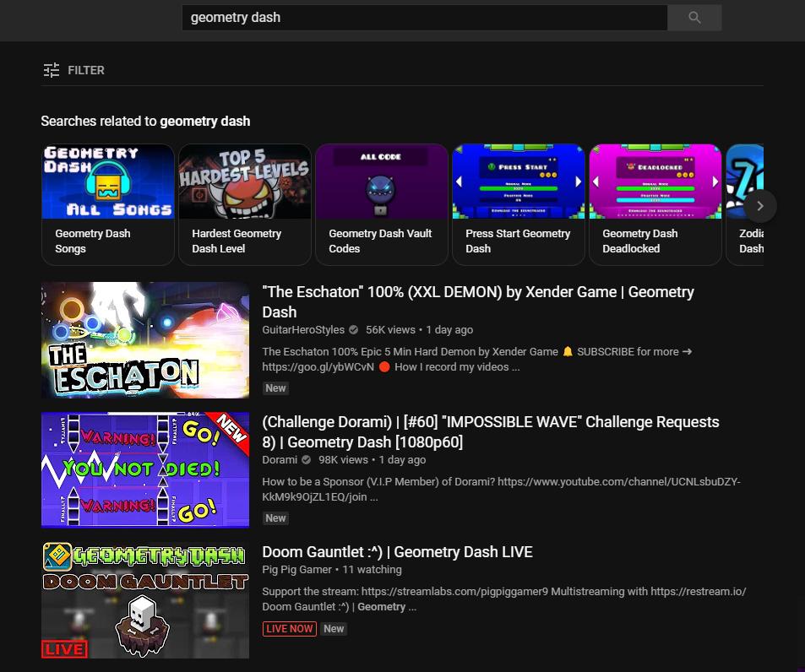Click the search magnifier button
The height and width of the screenshot is (672, 805).
[694, 18]
